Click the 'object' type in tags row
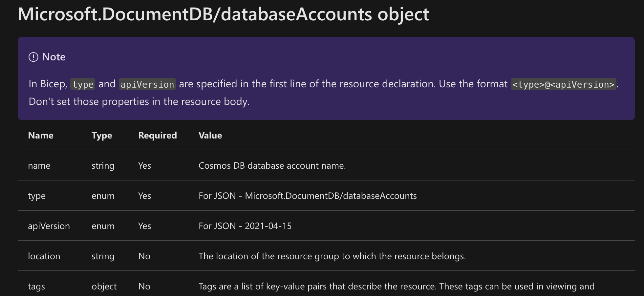 click(104, 286)
